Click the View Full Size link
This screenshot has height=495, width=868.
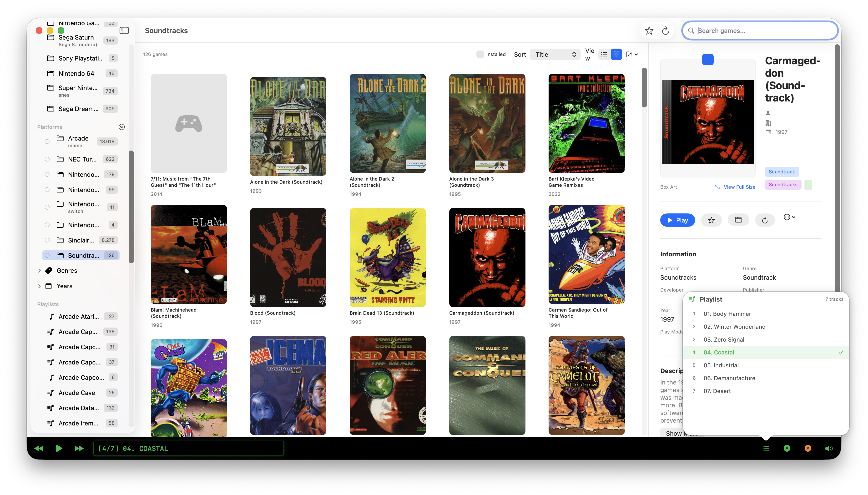point(739,187)
